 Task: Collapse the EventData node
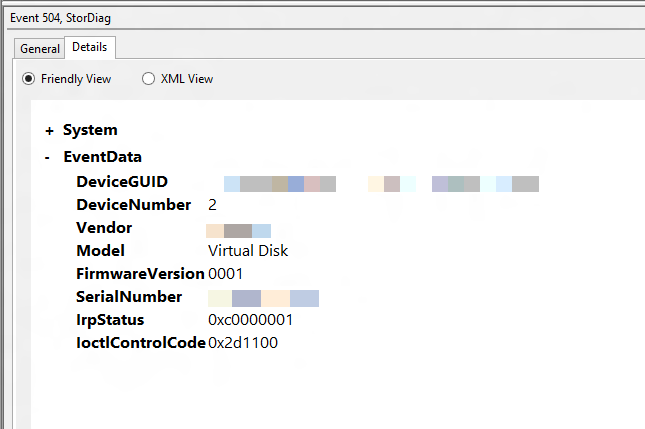click(47, 158)
